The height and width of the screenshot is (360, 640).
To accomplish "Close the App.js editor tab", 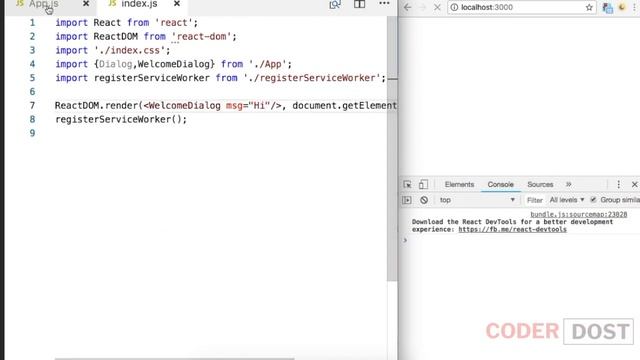I will point(86,4).
